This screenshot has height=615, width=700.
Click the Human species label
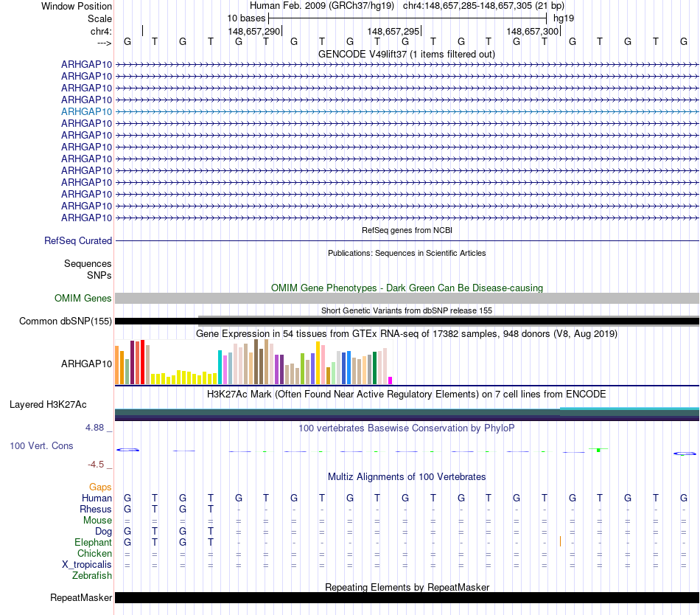point(97,498)
